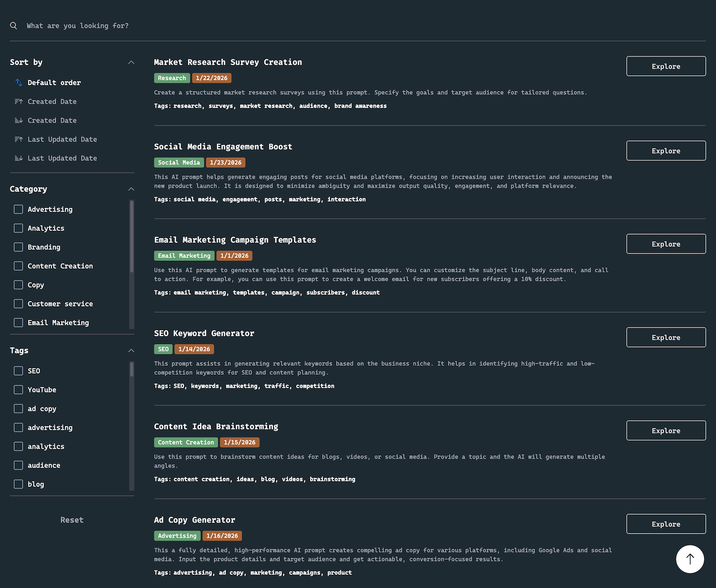Screen dimensions: 716x588
Task: Open the SEO Keyword Generator title
Action: coord(204,334)
